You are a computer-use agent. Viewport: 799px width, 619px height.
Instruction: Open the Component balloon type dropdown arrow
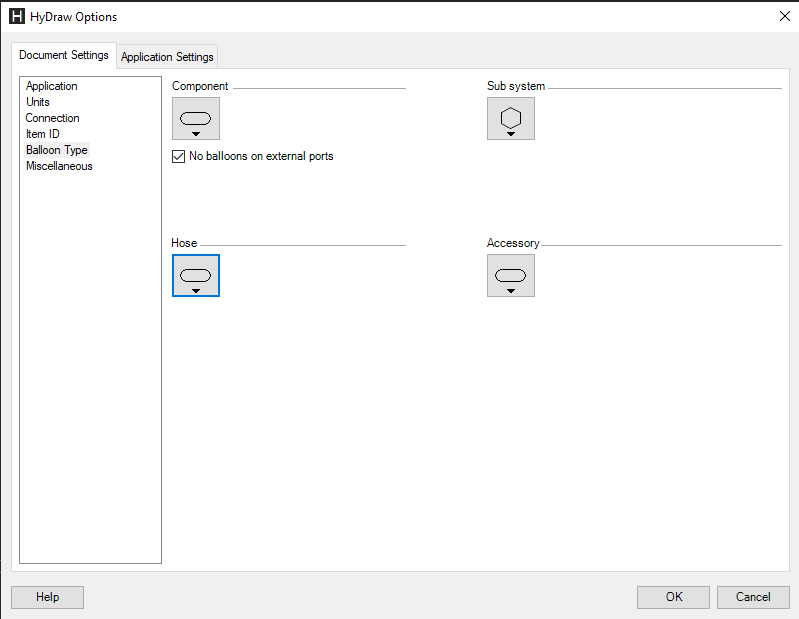196,134
